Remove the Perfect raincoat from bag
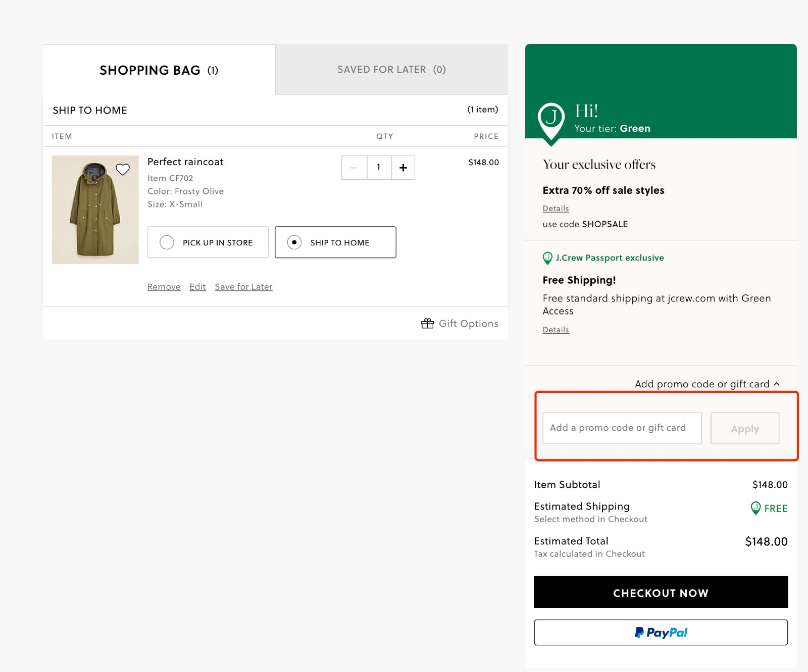Image resolution: width=808 pixels, height=672 pixels. coord(164,287)
